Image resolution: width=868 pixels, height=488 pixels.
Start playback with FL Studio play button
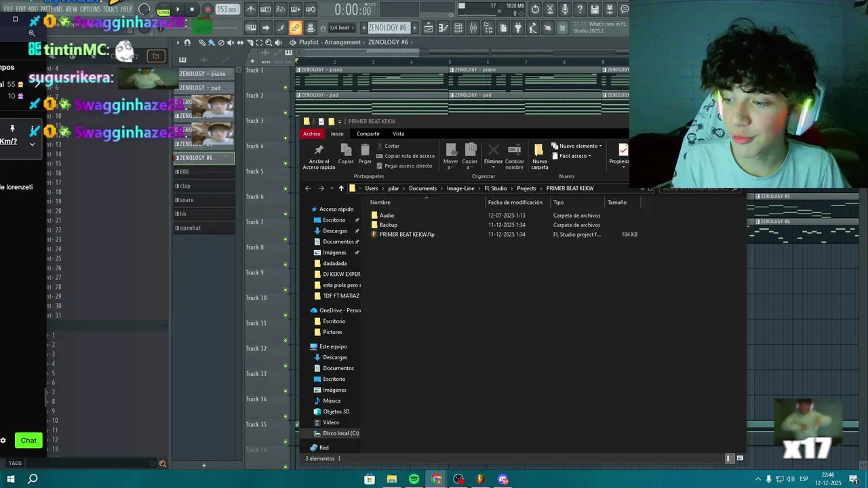(178, 9)
